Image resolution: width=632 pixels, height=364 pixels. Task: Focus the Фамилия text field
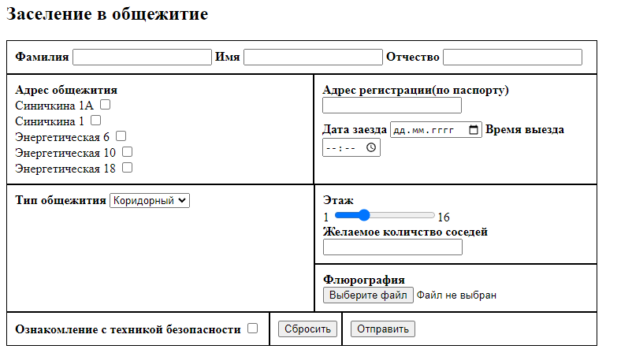[142, 58]
